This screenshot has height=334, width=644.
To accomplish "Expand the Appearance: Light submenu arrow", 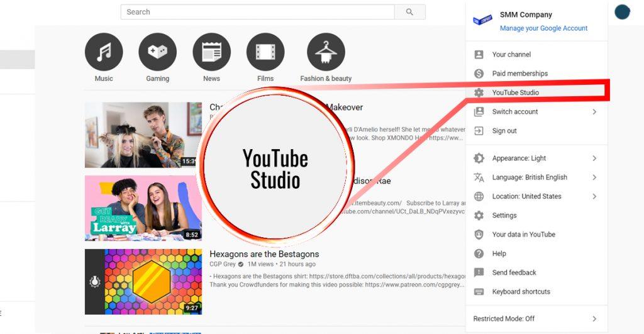I will coord(594,159).
